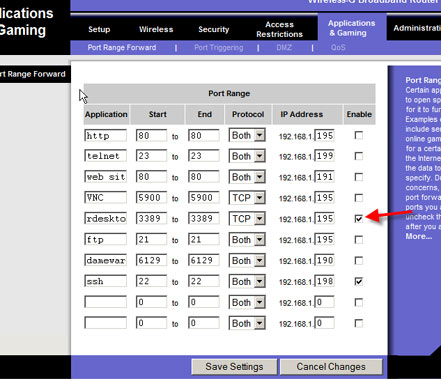
Task: Tick the VNC Enable checkbox
Action: tap(359, 198)
